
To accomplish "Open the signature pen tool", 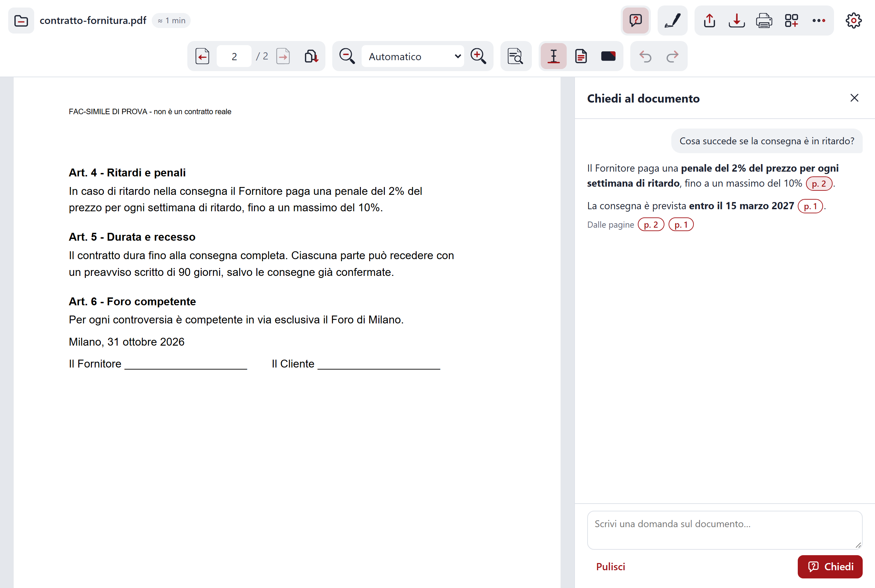I will click(672, 21).
